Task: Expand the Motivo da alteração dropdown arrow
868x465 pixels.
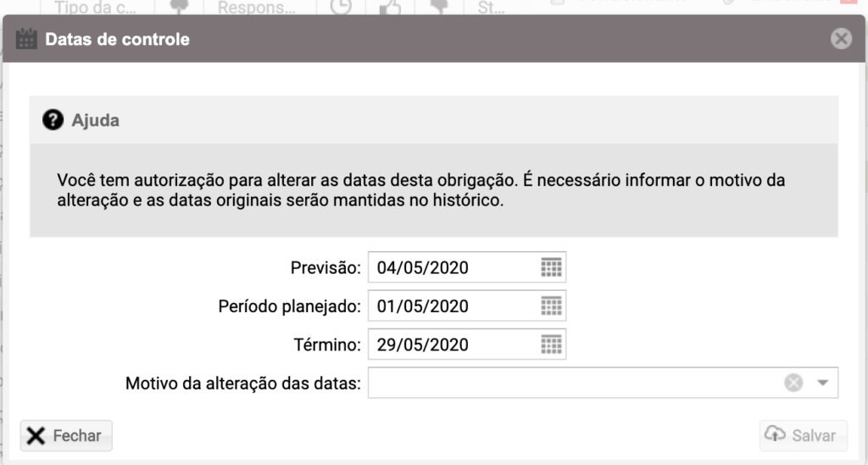Action: click(x=822, y=383)
